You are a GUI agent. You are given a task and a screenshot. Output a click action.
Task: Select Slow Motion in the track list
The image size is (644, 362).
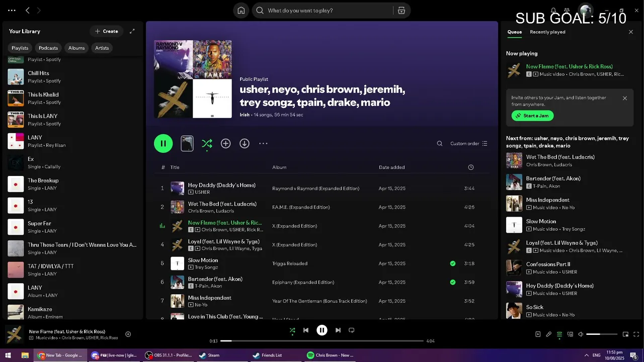[322, 263]
